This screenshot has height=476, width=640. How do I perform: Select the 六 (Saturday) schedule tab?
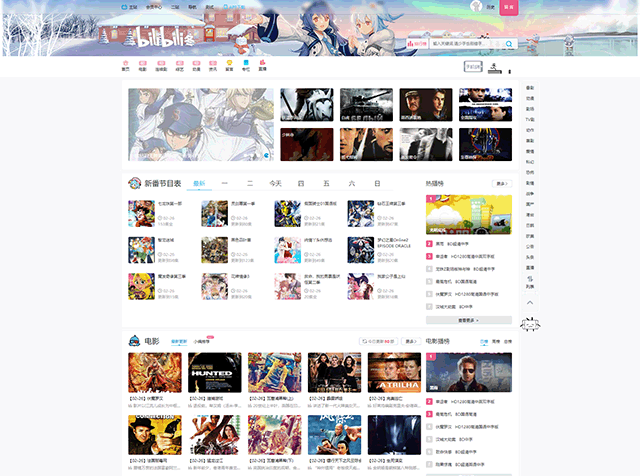tap(351, 183)
